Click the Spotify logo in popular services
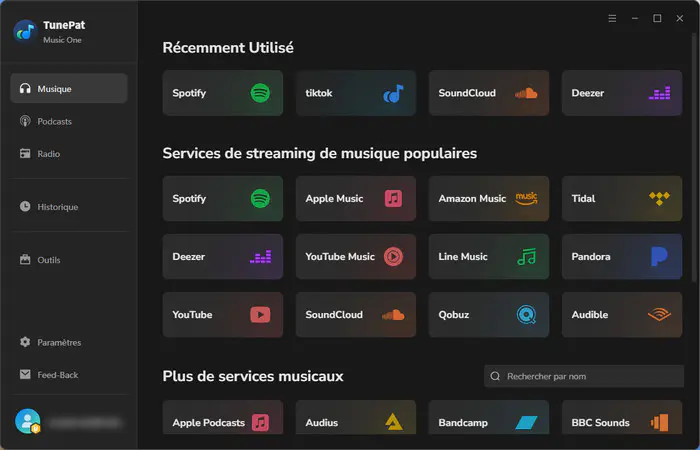Viewport: 700px width, 450px height. point(260,198)
